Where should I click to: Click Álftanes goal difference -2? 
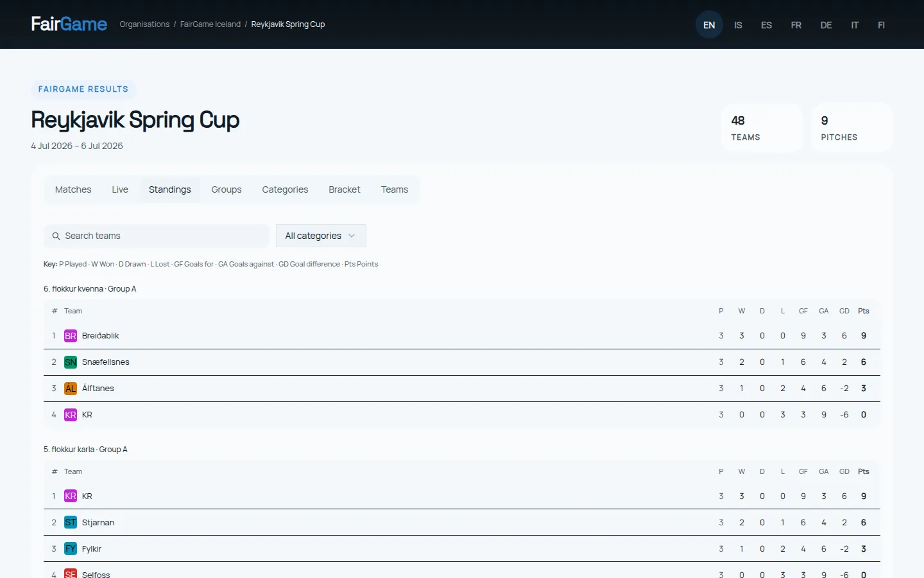point(844,389)
